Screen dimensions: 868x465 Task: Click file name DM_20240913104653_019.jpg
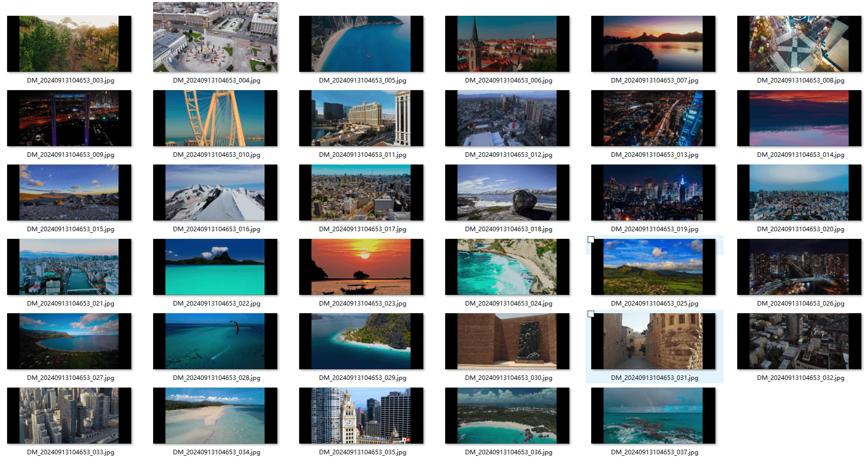pyautogui.click(x=655, y=229)
